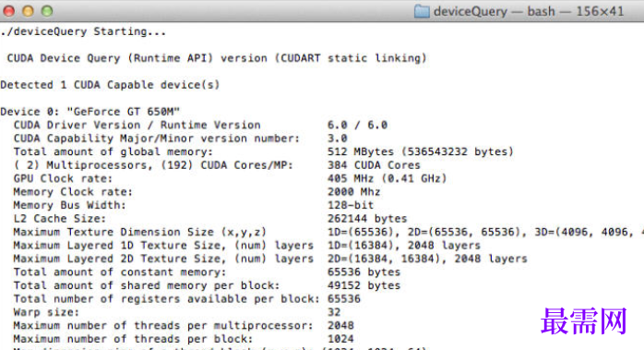Click the 128-bit memory bus width value

coord(351,205)
